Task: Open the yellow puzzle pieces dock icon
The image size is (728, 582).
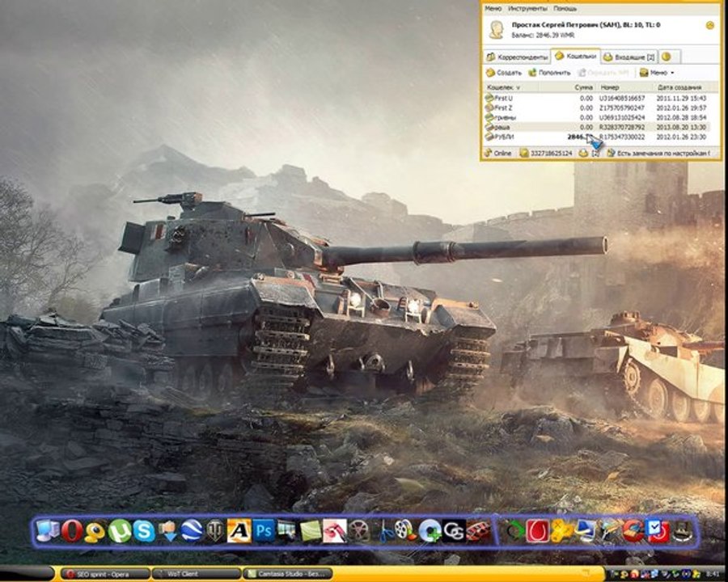Action: click(562, 531)
